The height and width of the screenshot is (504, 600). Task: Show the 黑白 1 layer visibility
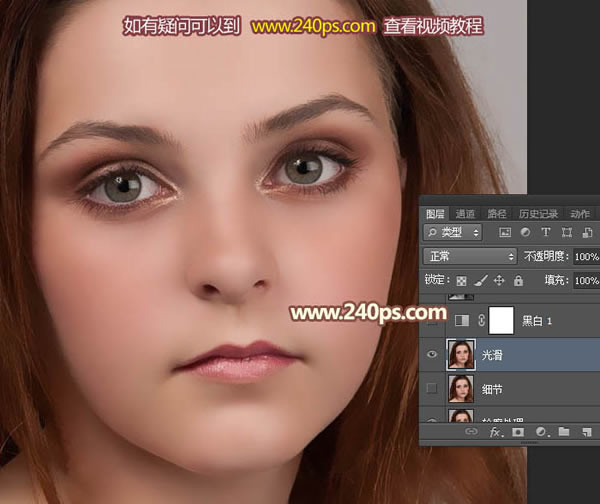(432, 319)
